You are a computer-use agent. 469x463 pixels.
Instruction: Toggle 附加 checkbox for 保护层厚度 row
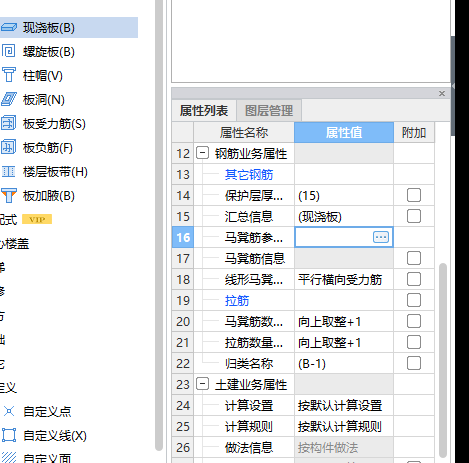414,195
